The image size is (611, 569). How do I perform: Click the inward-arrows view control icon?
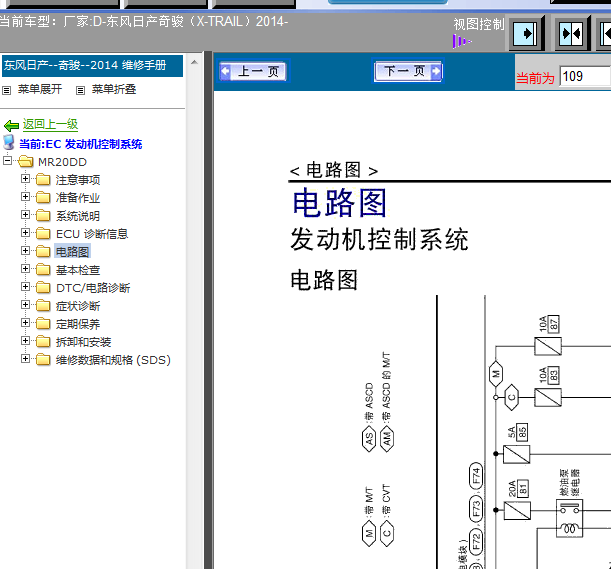(571, 34)
